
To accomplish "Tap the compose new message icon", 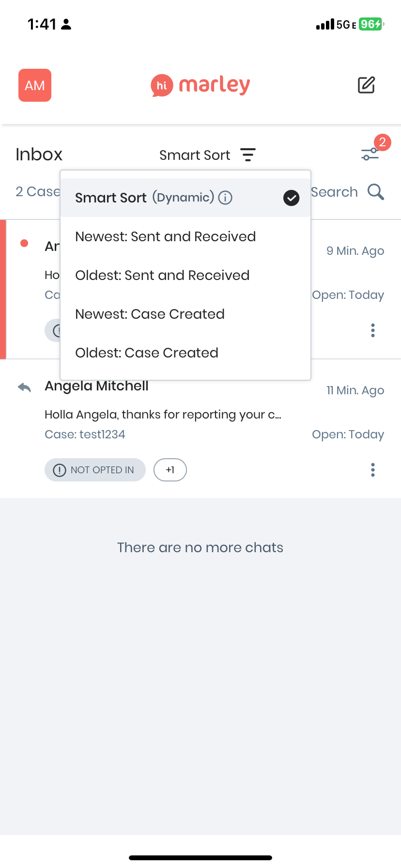I will pyautogui.click(x=366, y=85).
